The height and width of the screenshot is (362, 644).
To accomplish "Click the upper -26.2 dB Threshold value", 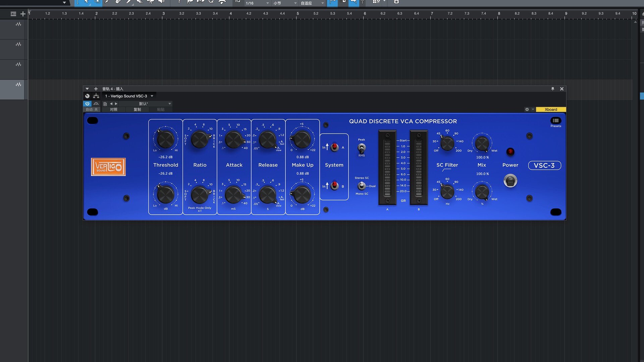I will 166,157.
